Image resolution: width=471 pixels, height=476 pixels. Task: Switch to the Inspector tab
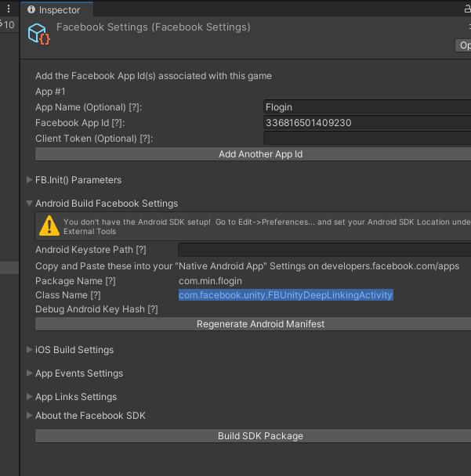pyautogui.click(x=57, y=9)
